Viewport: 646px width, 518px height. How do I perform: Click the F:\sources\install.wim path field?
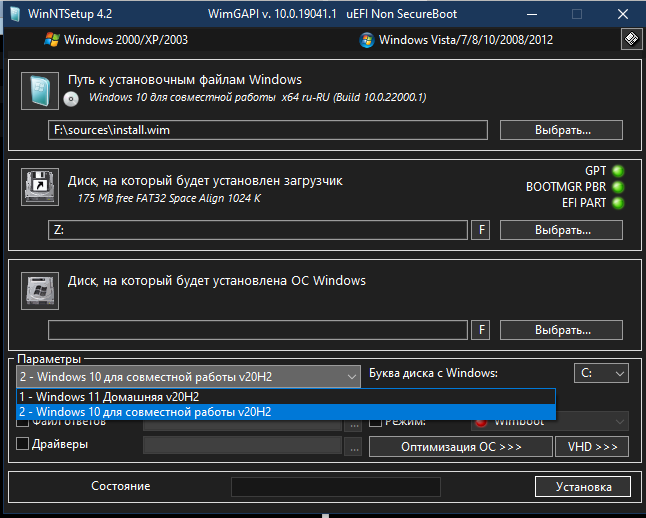pos(268,130)
